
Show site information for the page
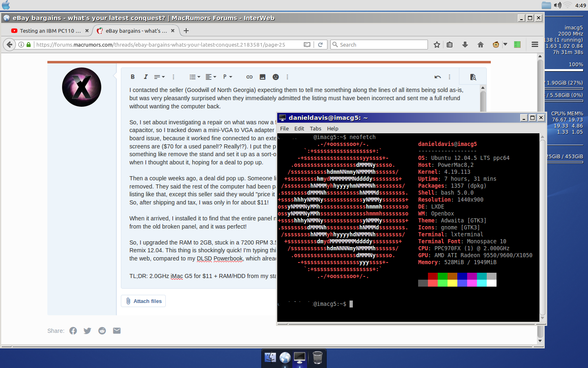21,45
